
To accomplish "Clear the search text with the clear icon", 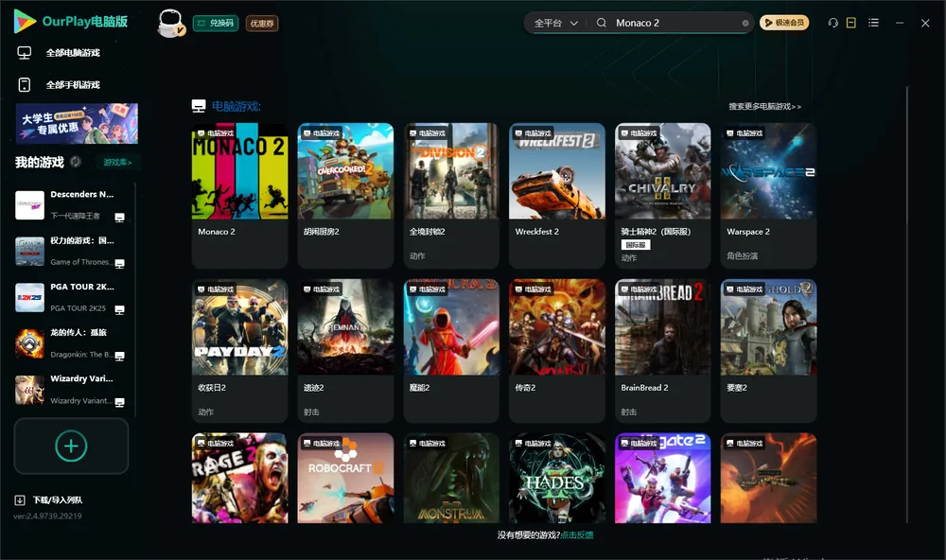I will point(745,23).
